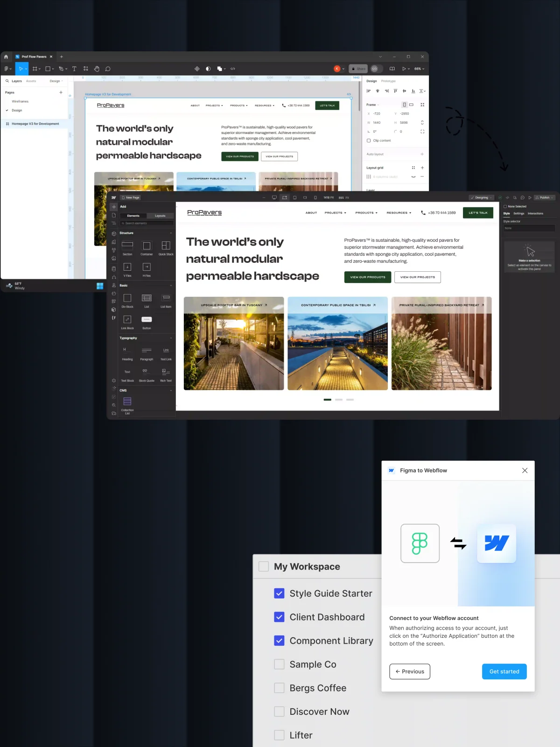Viewport: 560px width, 747px height.
Task: Collapse the Typography section in Webflow
Action: (x=171, y=338)
